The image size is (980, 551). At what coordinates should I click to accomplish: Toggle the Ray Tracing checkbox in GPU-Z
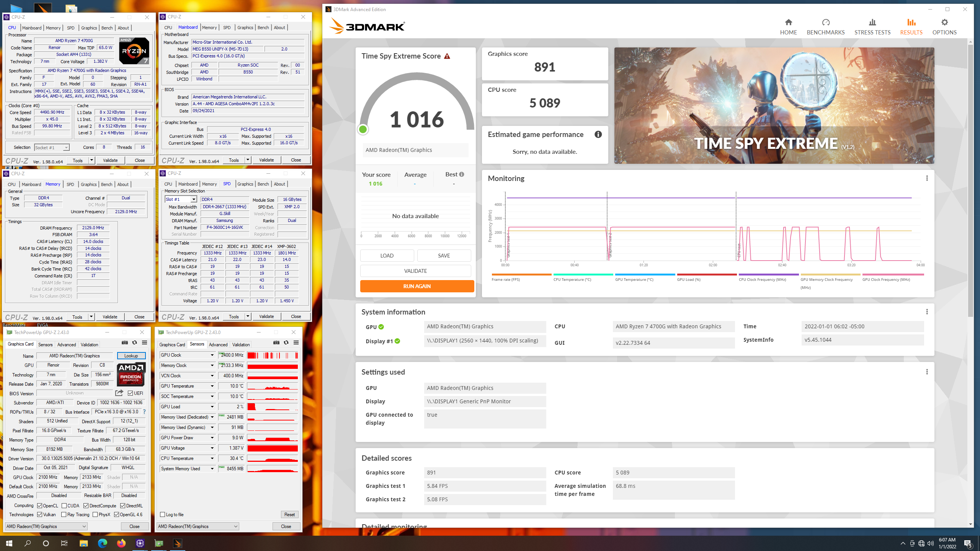pos(64,514)
